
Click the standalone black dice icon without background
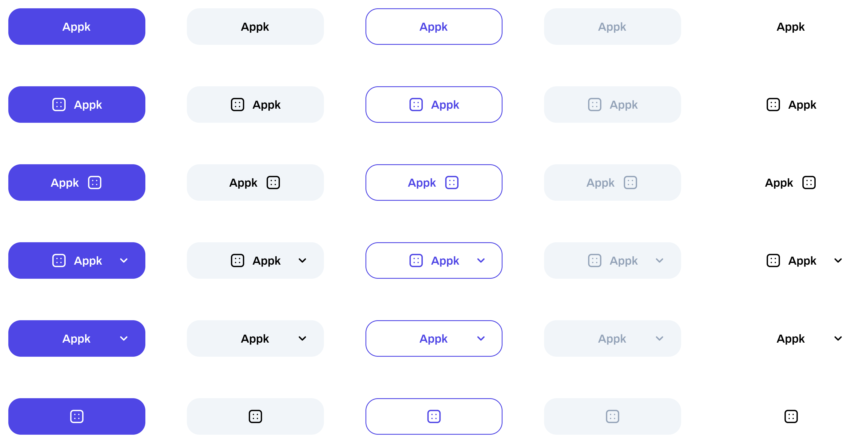pyautogui.click(x=791, y=416)
